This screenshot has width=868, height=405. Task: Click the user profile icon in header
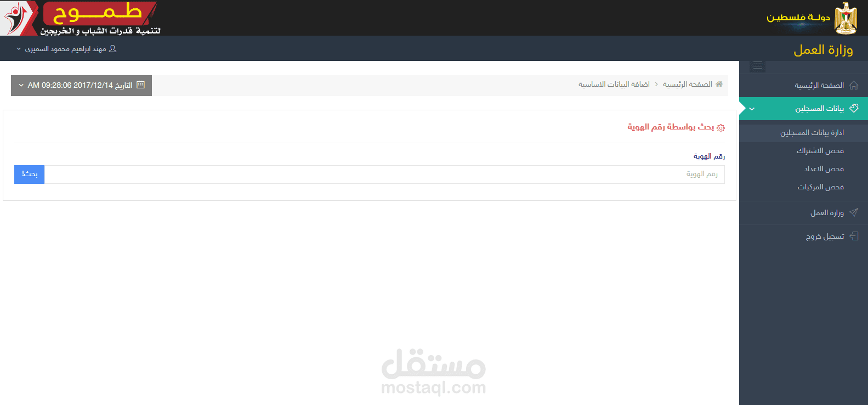(x=113, y=49)
